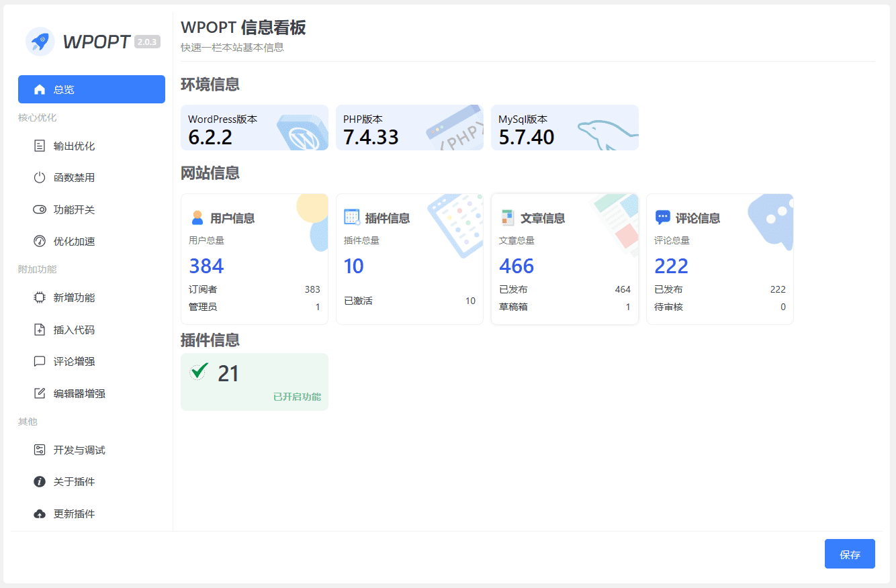Click the user avatar icon in 用户信息 card
Viewport: 896px width, 588px height.
[x=197, y=217]
